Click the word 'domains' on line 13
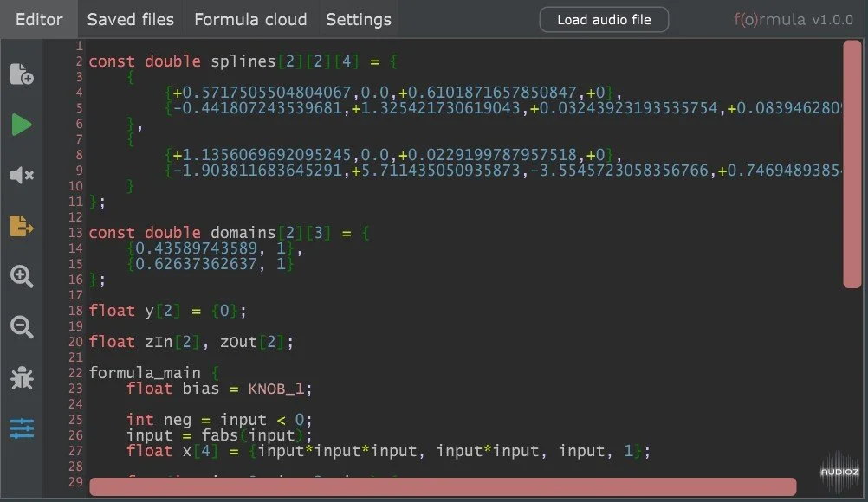 (243, 232)
